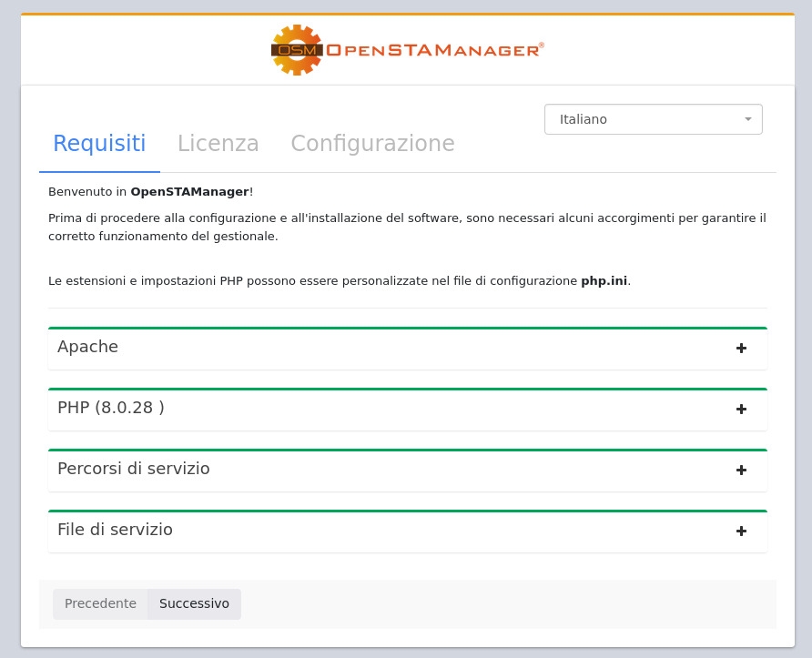Image resolution: width=812 pixels, height=658 pixels.
Task: Go to the Configurazione tab
Action: (372, 144)
